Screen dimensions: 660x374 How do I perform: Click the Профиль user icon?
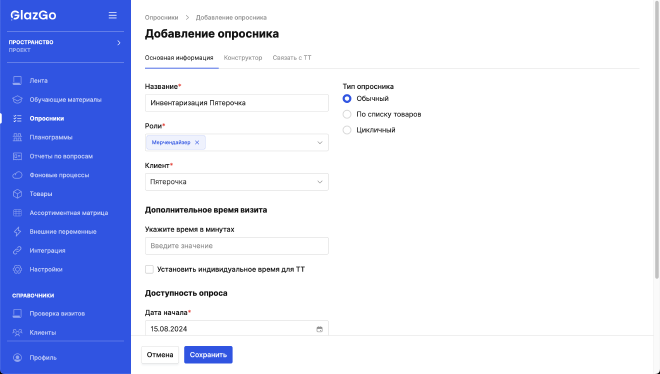[x=17, y=358]
